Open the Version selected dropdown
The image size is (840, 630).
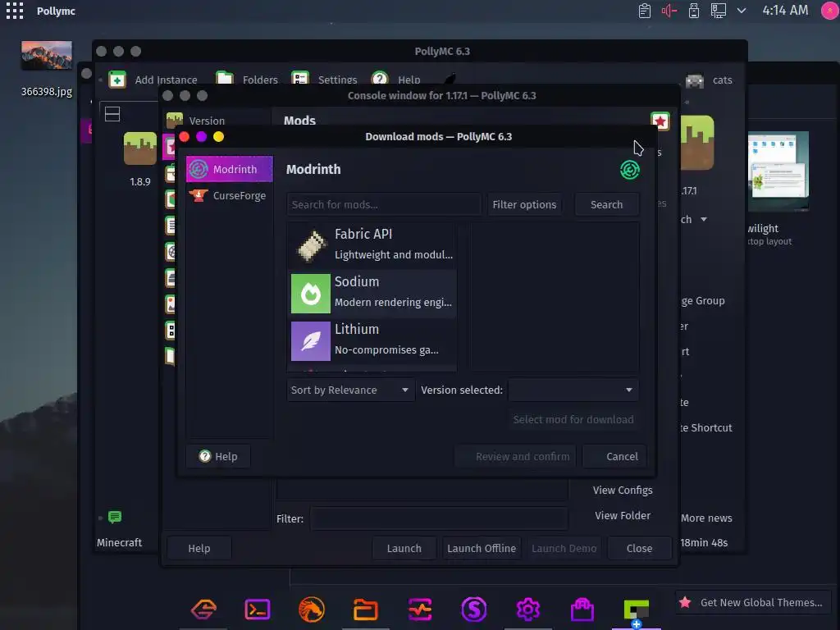point(573,390)
